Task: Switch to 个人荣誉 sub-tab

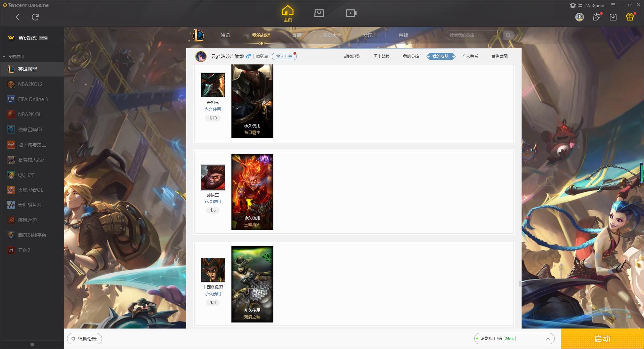Action: [x=470, y=56]
